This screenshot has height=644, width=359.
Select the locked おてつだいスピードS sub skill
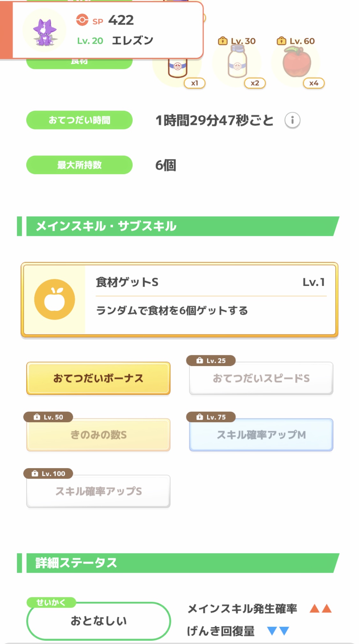(x=261, y=378)
